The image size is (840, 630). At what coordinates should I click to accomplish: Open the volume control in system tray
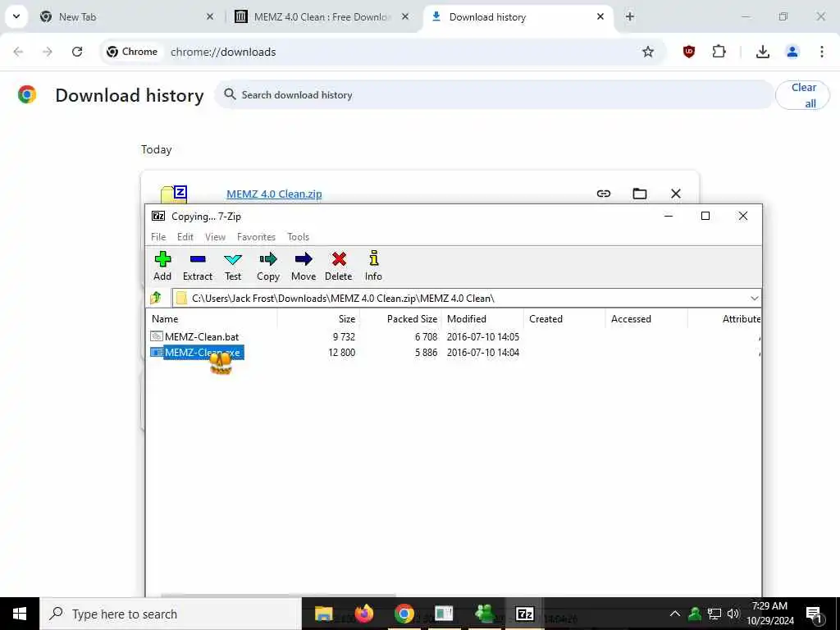[x=733, y=614]
